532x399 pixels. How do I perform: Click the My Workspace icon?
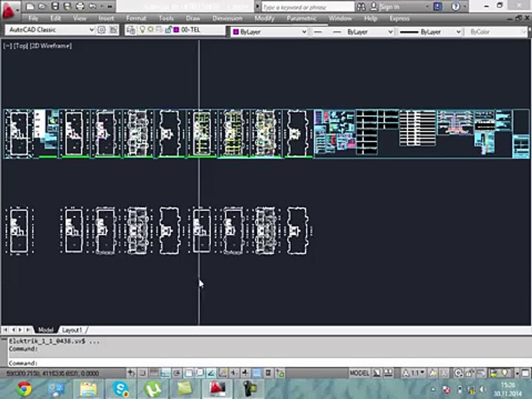click(113, 30)
